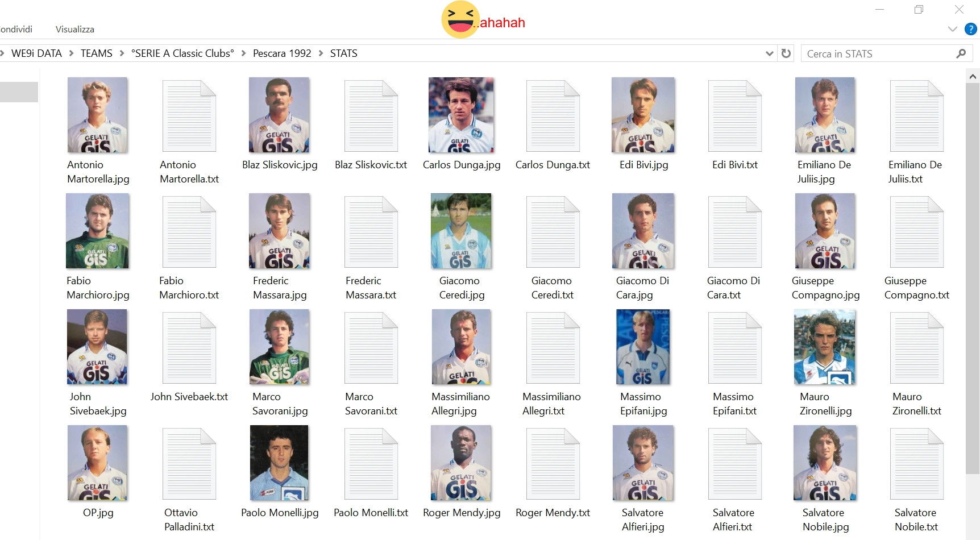
Task: Open the Visualizza ribbon tab
Action: click(x=75, y=29)
